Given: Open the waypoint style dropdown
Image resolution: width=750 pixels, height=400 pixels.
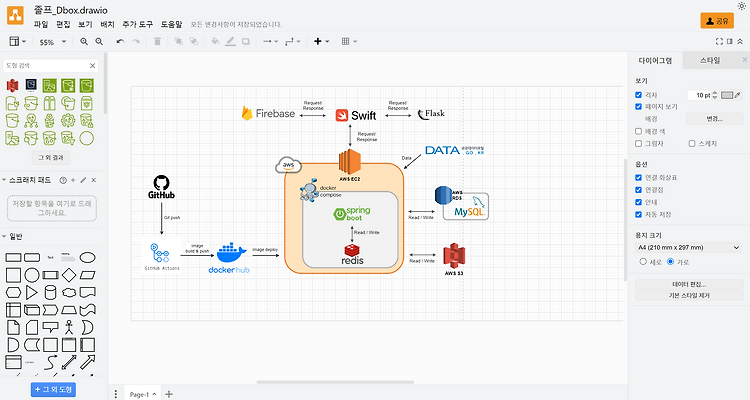Looking at the screenshot, I should tap(292, 42).
